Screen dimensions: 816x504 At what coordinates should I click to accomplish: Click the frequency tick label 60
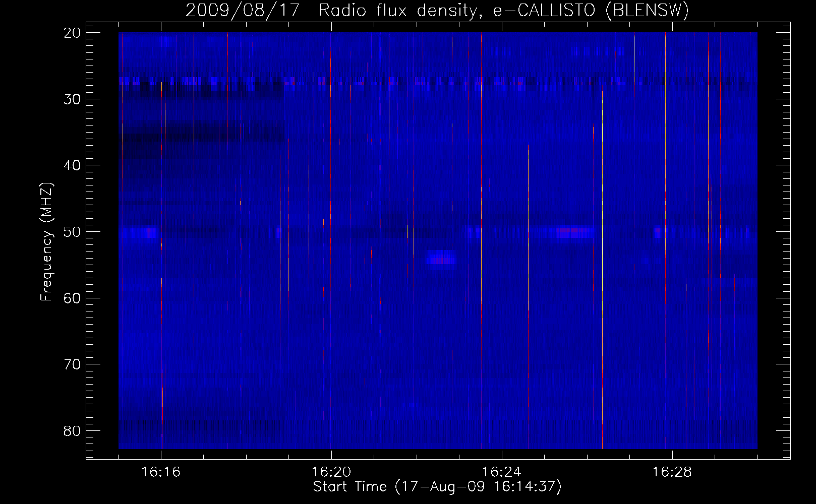pos(73,298)
